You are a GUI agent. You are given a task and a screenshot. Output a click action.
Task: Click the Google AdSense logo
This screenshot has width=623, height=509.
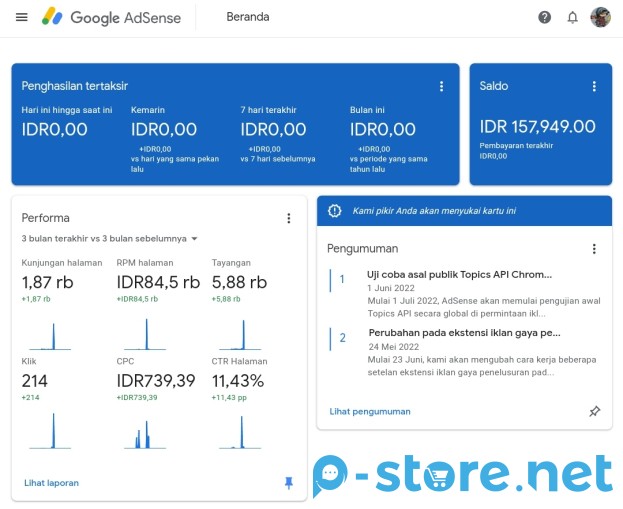pos(112,17)
